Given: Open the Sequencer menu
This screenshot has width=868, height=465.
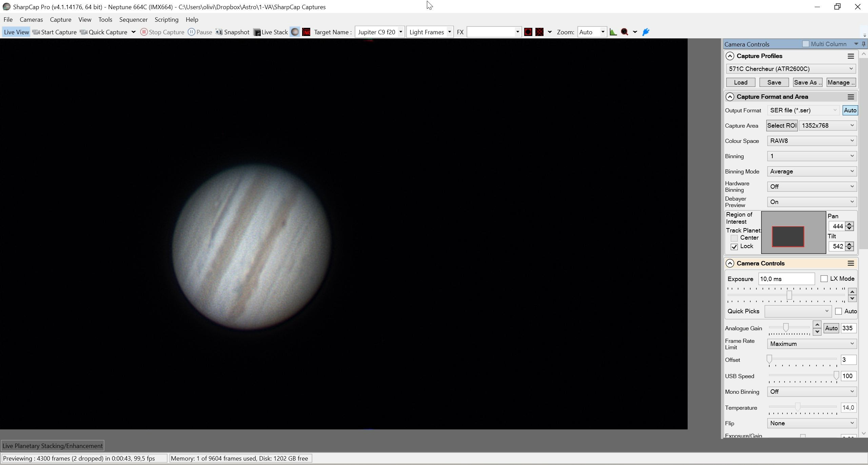Looking at the screenshot, I should tap(133, 19).
